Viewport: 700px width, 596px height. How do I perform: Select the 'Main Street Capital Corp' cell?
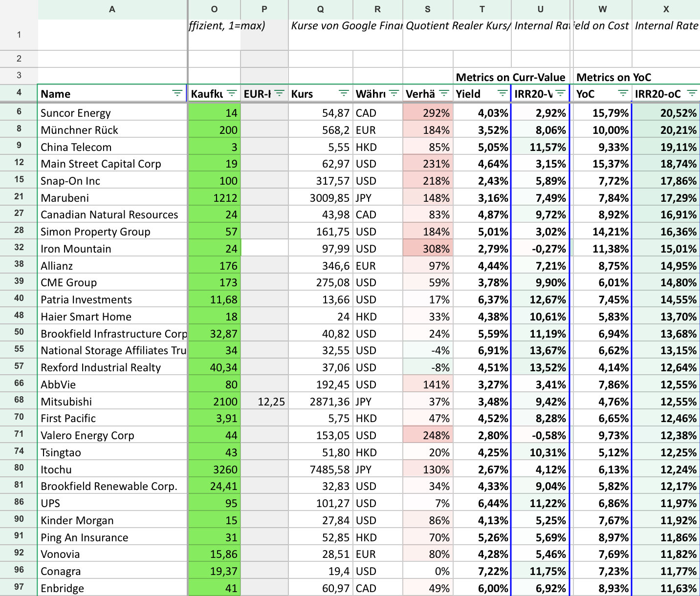[x=112, y=164]
